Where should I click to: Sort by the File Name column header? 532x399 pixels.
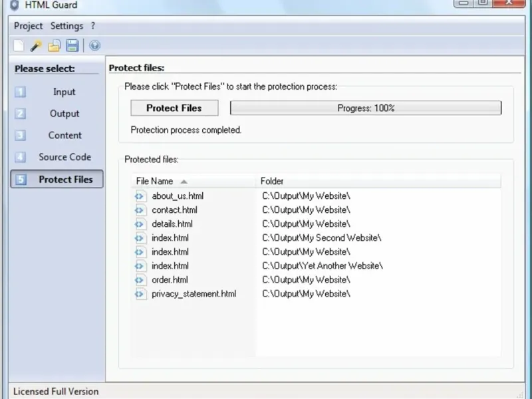(193, 181)
